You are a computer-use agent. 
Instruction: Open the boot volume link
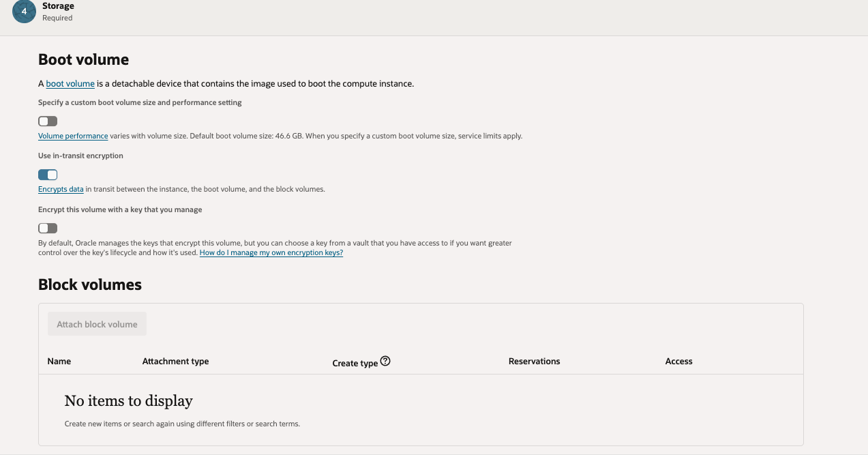tap(70, 84)
